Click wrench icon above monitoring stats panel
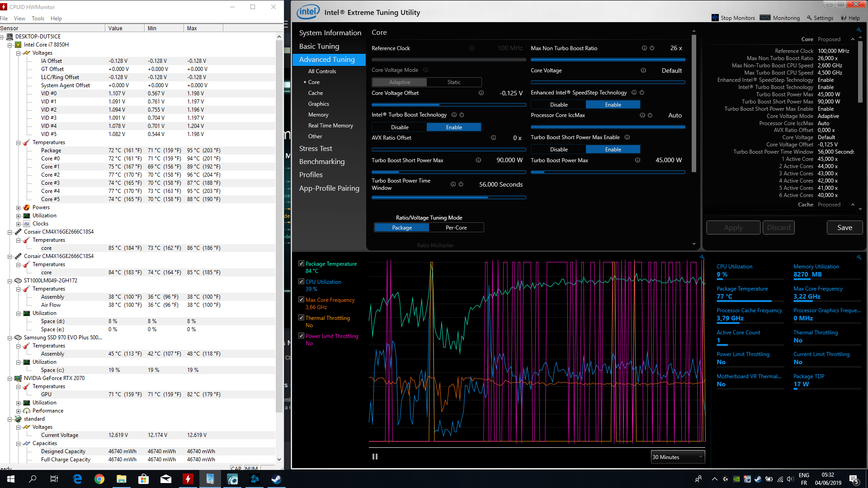Image resolution: width=868 pixels, height=488 pixels. click(859, 257)
